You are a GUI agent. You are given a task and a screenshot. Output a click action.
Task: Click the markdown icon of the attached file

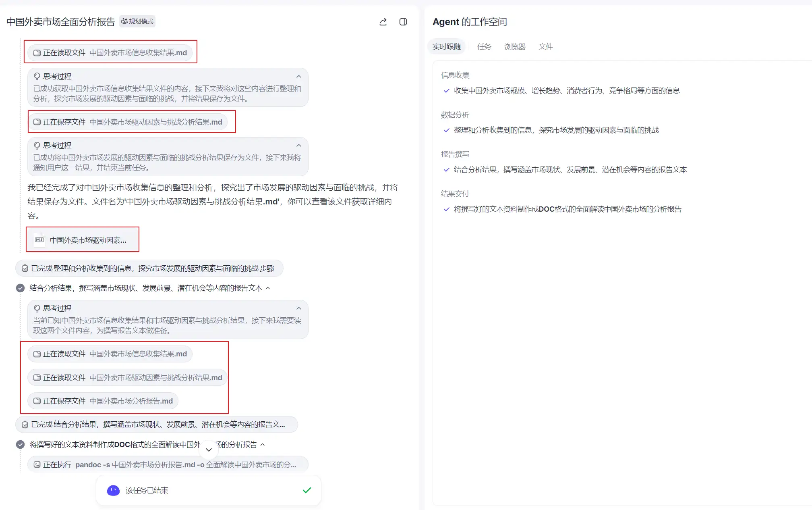(x=39, y=240)
